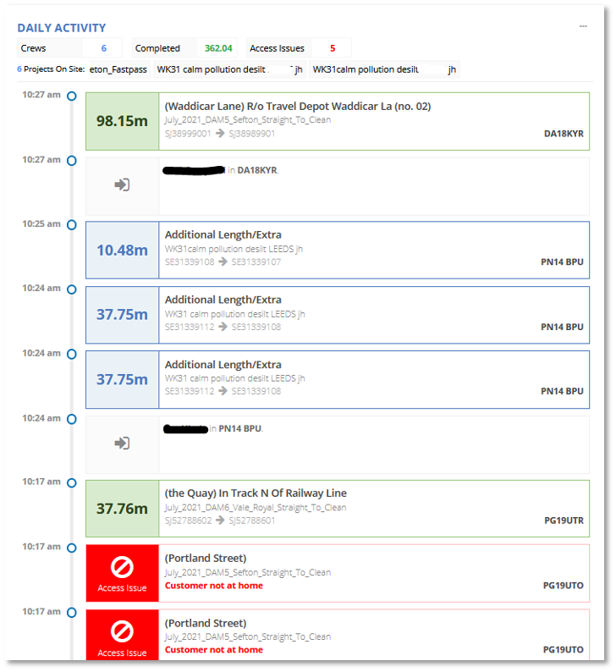Click the sign-in icon for DA18KYR entry
This screenshot has width=616, height=672.
pyautogui.click(x=122, y=185)
